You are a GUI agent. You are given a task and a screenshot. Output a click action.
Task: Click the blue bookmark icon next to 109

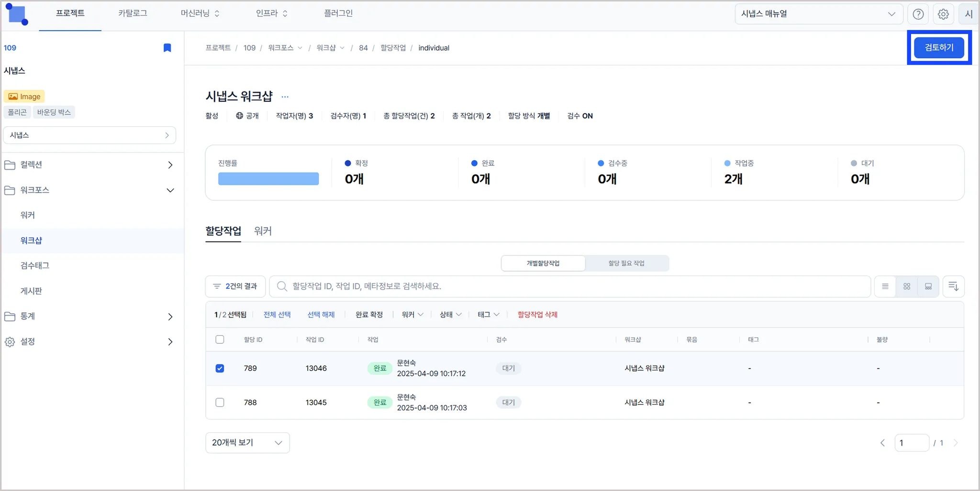click(x=167, y=48)
